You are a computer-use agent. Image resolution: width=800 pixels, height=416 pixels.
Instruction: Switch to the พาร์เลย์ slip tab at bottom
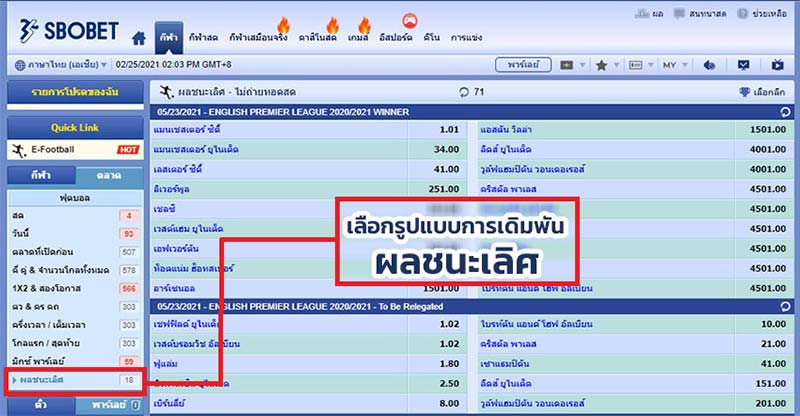click(109, 405)
